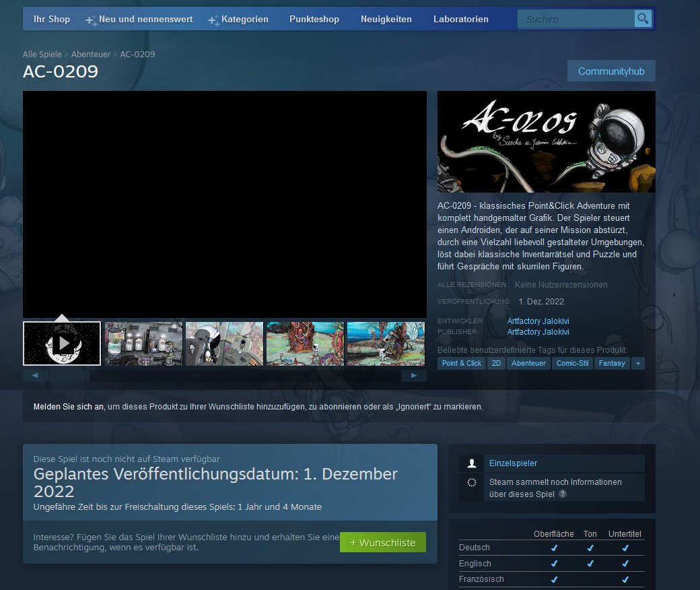
Task: Click the Untertitel column header
Action: 625,533
